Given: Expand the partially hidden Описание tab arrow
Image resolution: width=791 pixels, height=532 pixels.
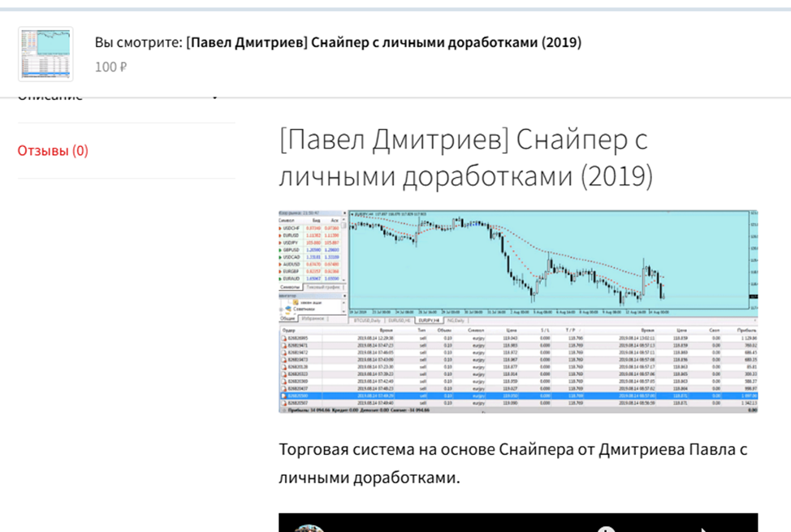Looking at the screenshot, I should [x=215, y=97].
